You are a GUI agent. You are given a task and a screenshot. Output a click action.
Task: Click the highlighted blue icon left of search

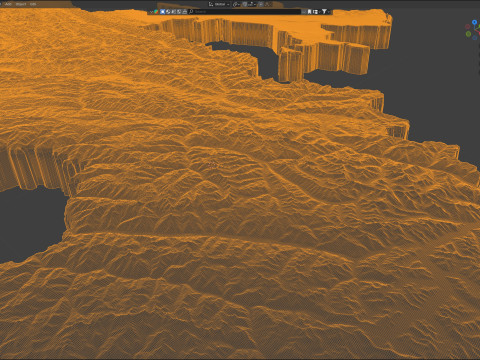[163, 12]
